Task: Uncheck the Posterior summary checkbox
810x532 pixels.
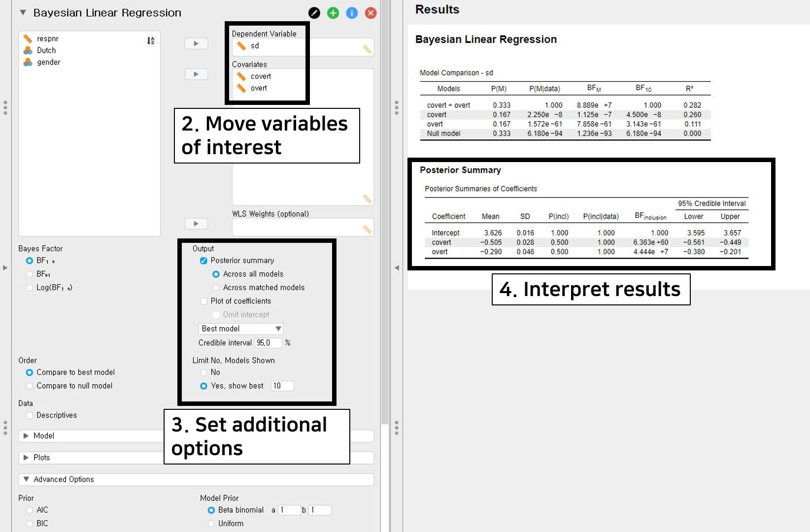Action: pos(203,261)
